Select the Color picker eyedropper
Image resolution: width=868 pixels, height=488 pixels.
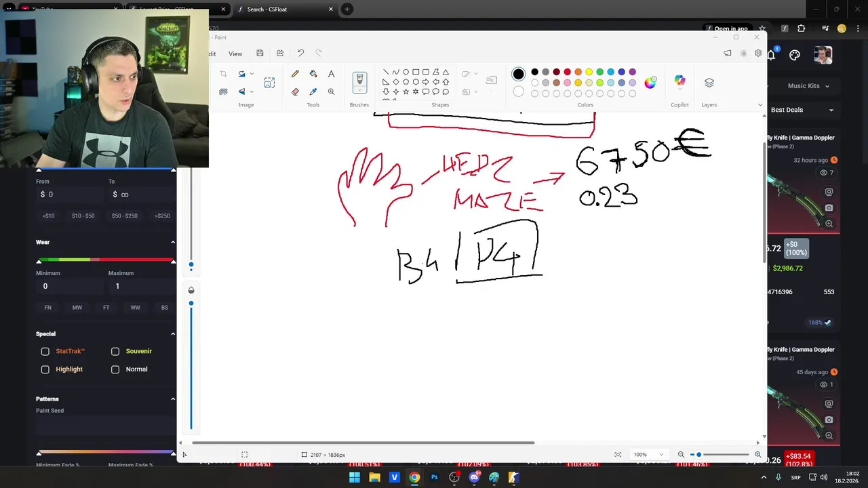pos(313,91)
